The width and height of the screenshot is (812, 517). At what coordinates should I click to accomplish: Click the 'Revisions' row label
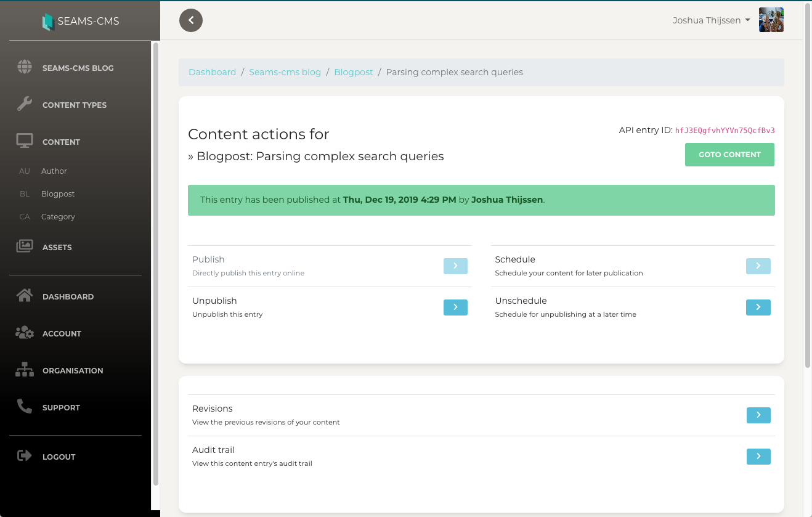(212, 409)
